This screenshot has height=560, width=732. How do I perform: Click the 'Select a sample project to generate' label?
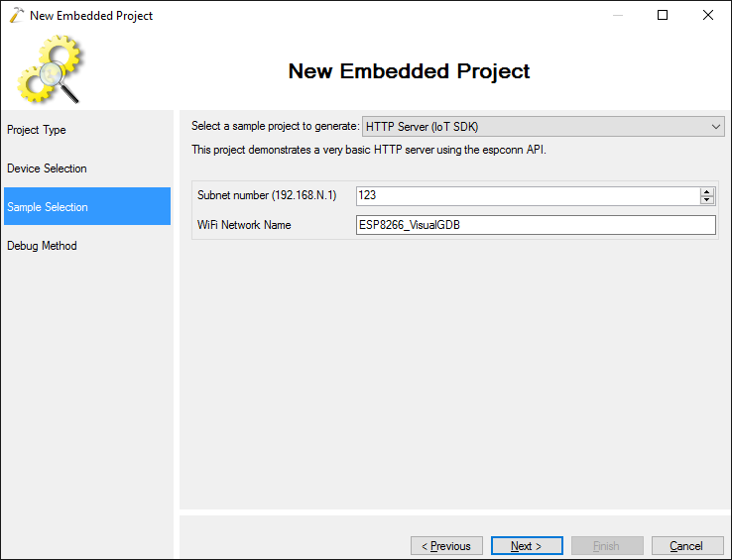(x=276, y=126)
